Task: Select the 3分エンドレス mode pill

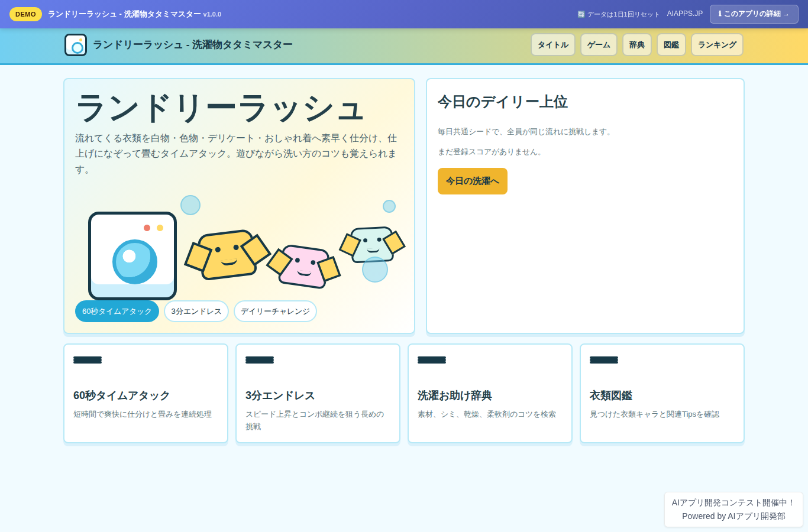Action: coord(196,312)
